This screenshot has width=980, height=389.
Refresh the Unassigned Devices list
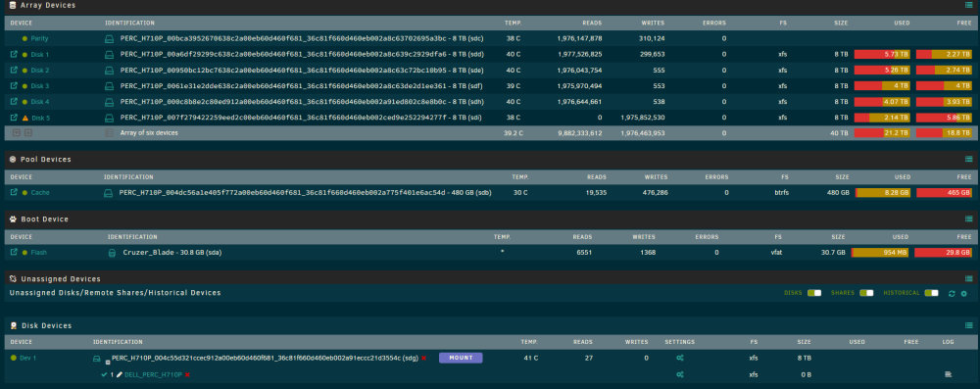coord(952,293)
